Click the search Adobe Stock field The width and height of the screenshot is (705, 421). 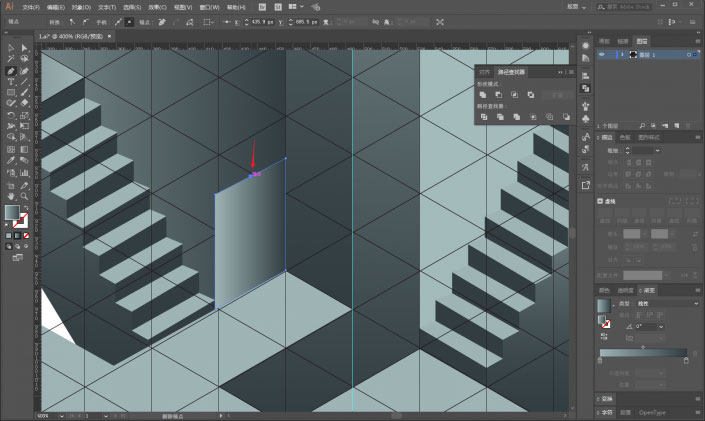click(624, 7)
